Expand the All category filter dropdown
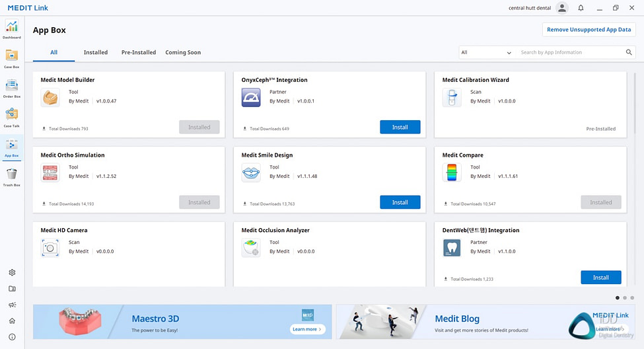 (x=486, y=52)
